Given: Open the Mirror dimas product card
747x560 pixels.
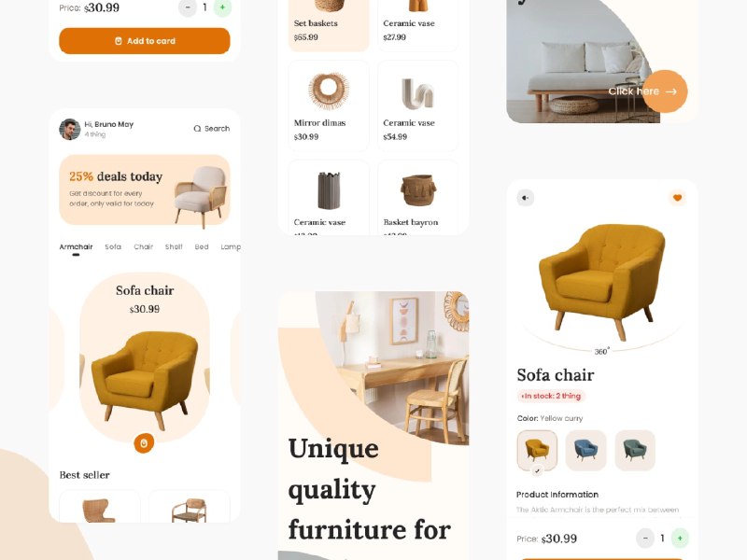Looking at the screenshot, I should 329,105.
